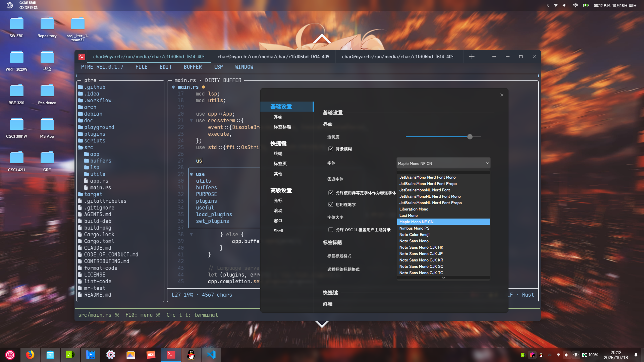Open the music player icon in taskbar
644x362 pixels.
70,355
